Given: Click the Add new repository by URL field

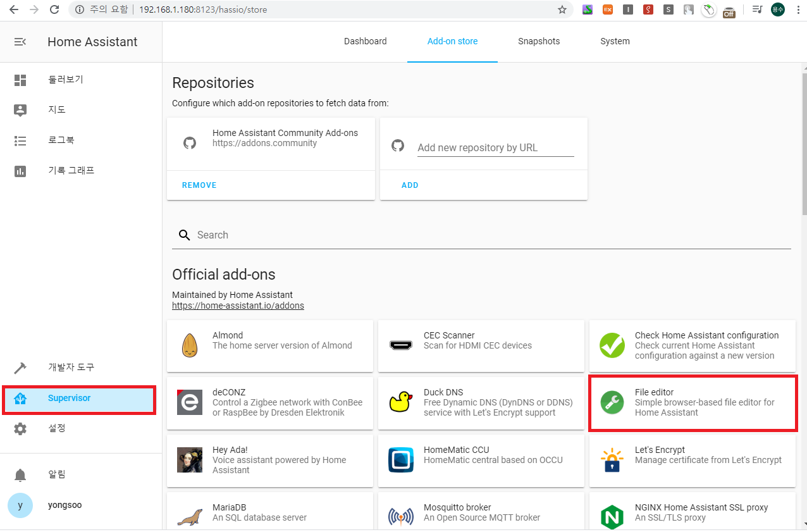Looking at the screenshot, I should 496,147.
